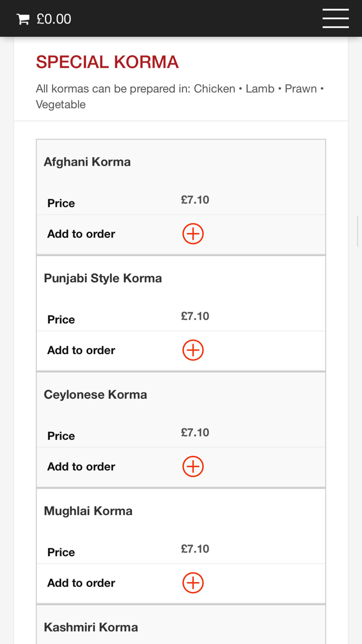Open the hamburger navigation menu
This screenshot has height=644, width=362.
(336, 18)
